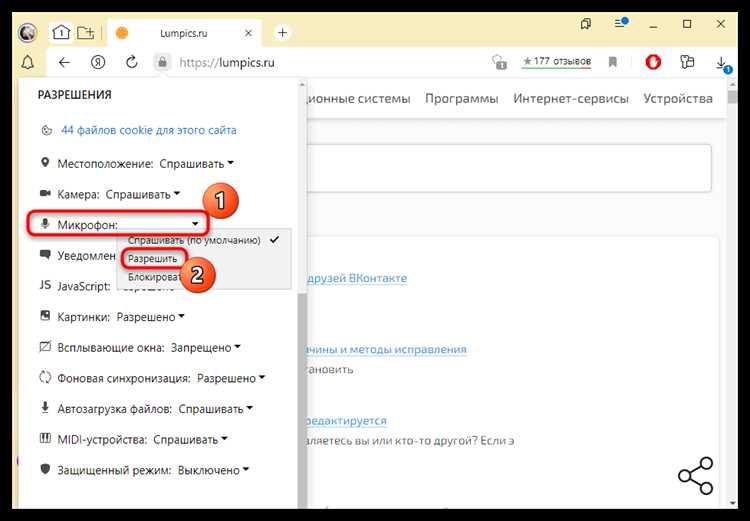Open the ionные системы site menu item
Image resolution: width=750 pixels, height=521 pixels.
click(x=359, y=99)
